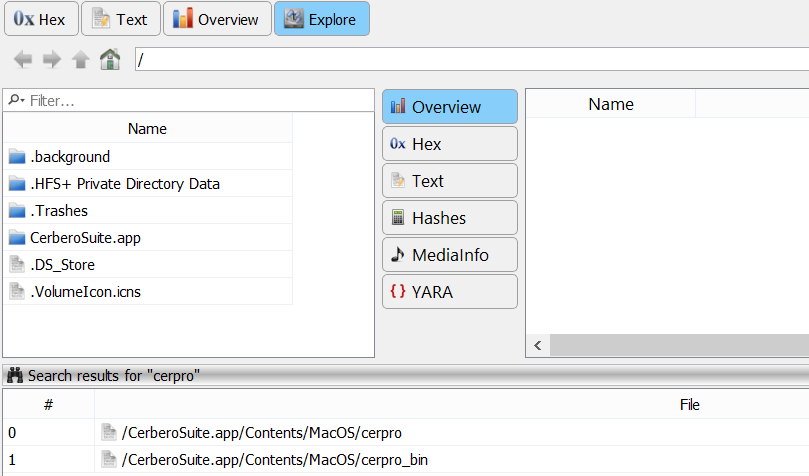This screenshot has width=809, height=476.
Task: Sort by the Name column in file list
Action: click(148, 128)
